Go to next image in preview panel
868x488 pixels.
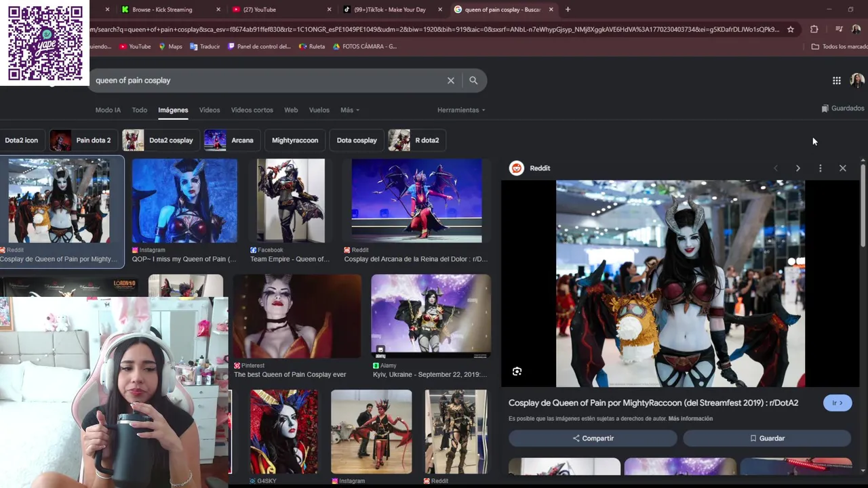(797, 168)
